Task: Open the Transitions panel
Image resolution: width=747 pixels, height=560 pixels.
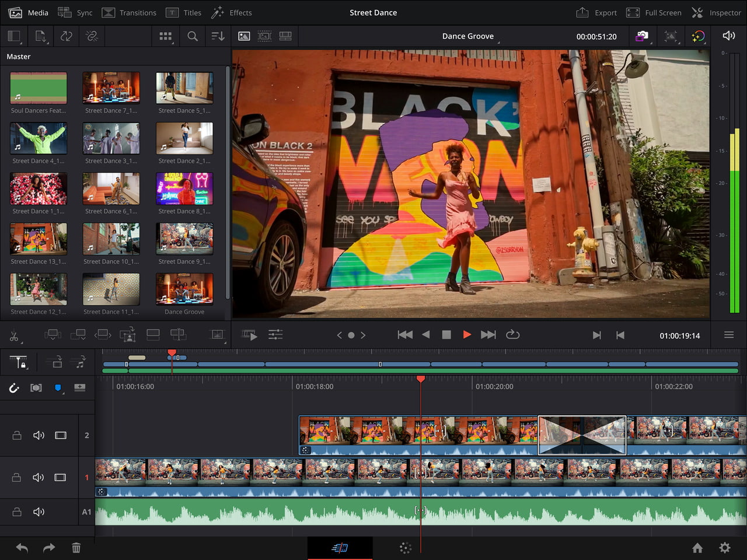Action: pos(128,12)
